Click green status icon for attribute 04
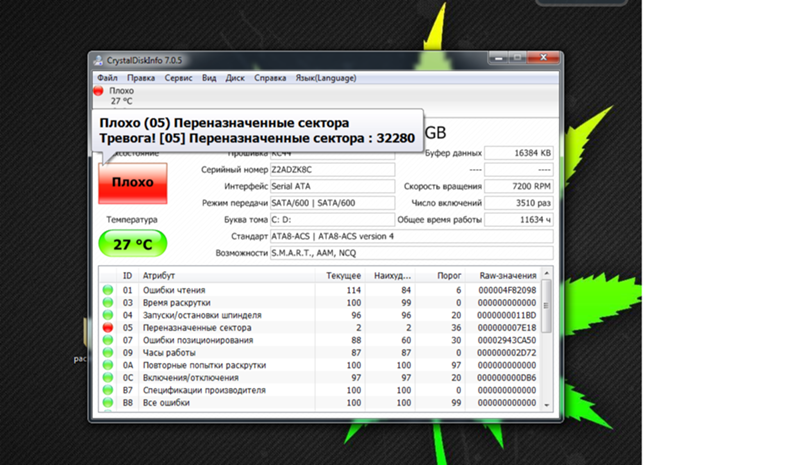Viewport: 800px width, 465px height. (108, 315)
